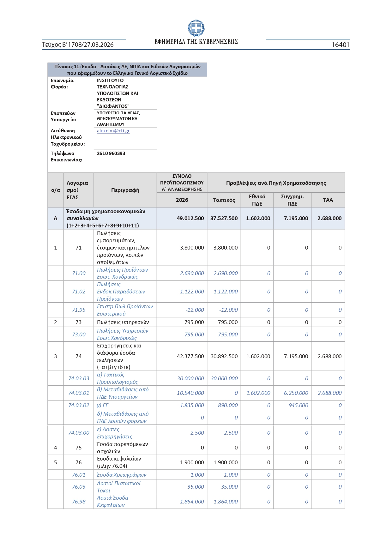Click the phone number 2610 960393

click(x=111, y=154)
